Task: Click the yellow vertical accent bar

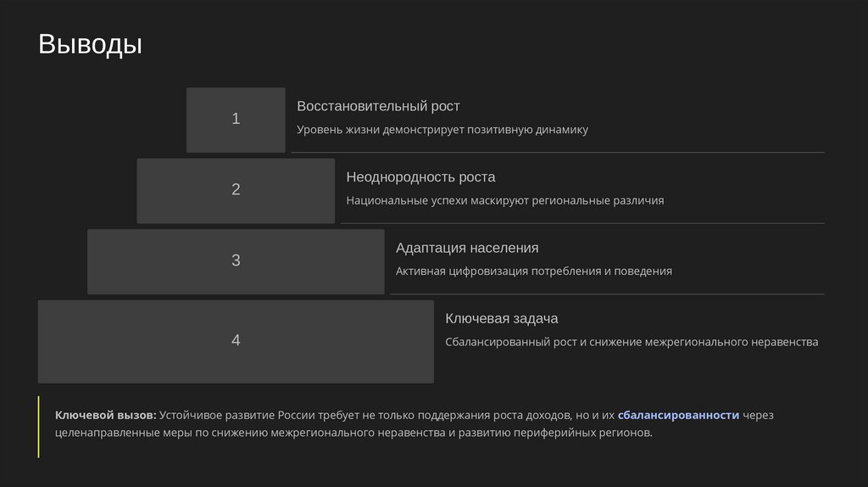Action: tap(39, 427)
